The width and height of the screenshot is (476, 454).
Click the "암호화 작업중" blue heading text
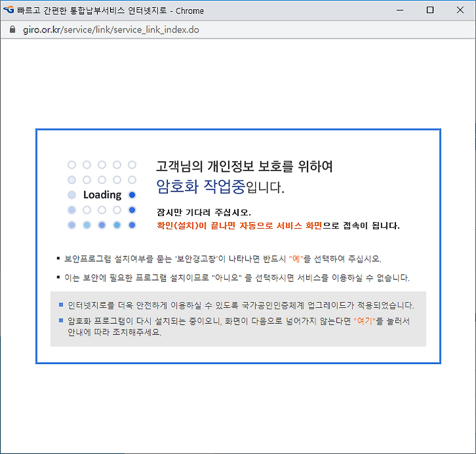201,186
